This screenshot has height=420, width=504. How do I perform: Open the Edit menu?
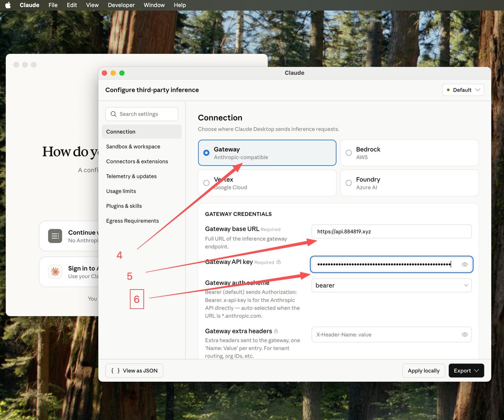(x=72, y=5)
